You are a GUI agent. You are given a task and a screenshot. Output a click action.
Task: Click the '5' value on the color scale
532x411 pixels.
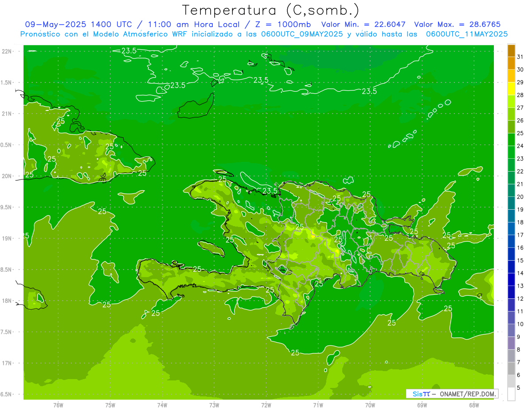pyautogui.click(x=518, y=388)
